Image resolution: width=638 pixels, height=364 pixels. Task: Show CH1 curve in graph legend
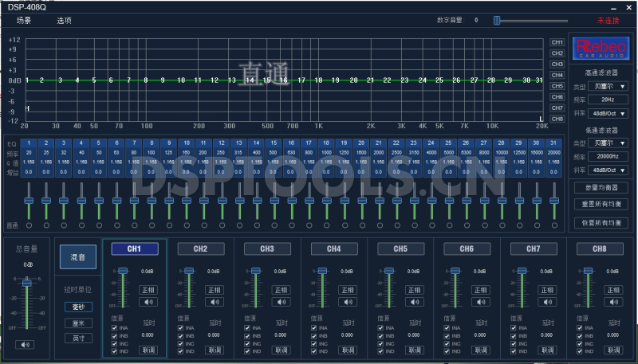[557, 42]
